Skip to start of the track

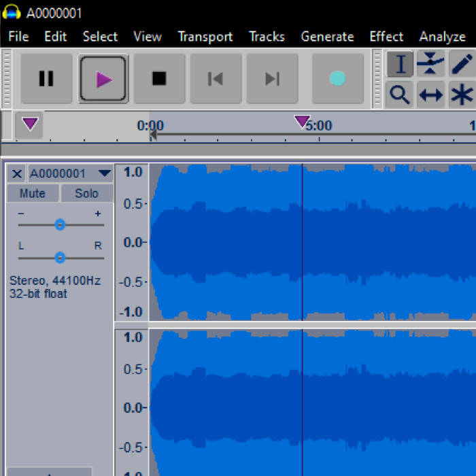click(x=216, y=79)
